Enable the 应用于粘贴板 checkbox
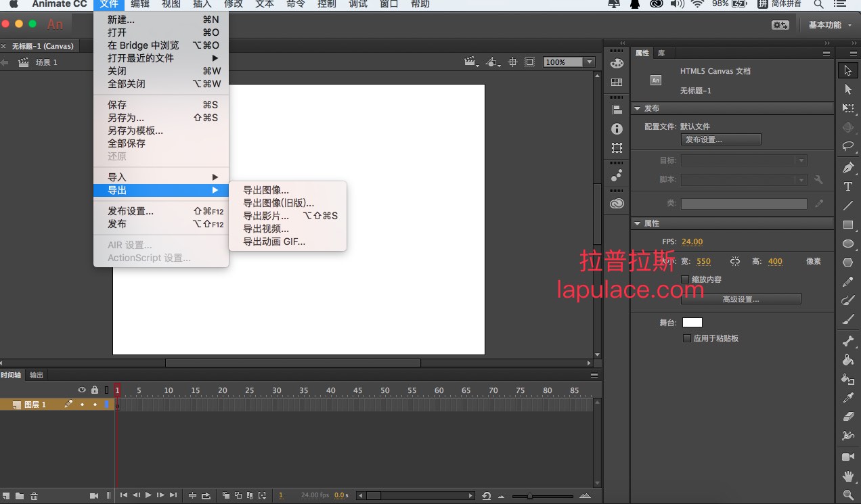The height and width of the screenshot is (504, 861). pos(687,338)
